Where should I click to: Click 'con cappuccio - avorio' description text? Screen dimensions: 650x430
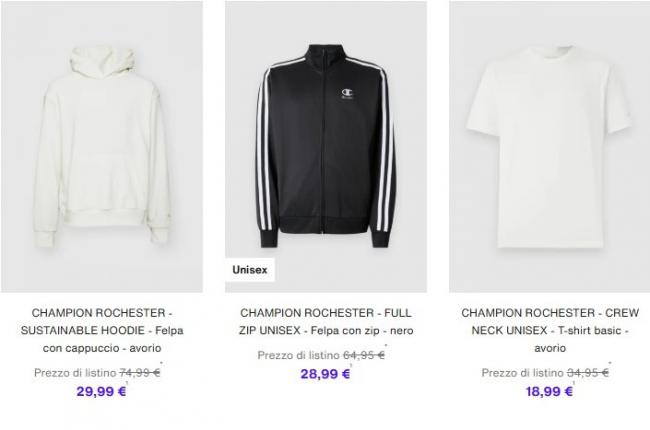coord(102,348)
